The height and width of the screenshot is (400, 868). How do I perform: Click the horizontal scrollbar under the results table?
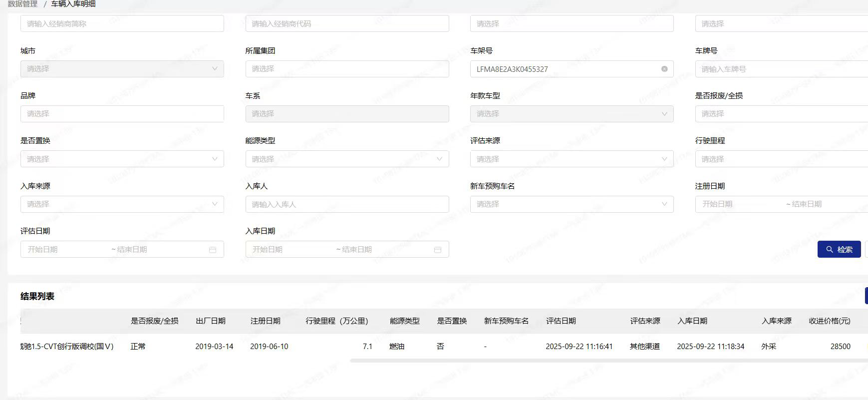609,361
